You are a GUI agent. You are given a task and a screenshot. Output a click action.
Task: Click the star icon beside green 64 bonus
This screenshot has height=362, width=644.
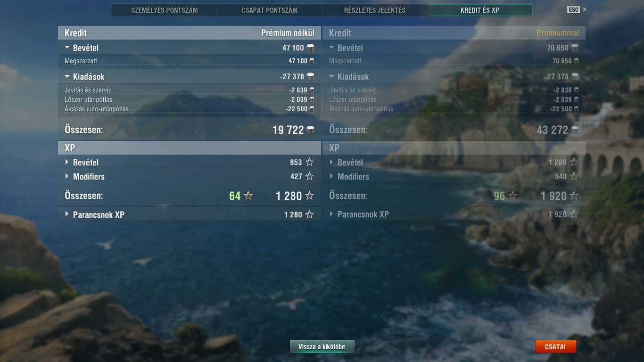(x=248, y=196)
